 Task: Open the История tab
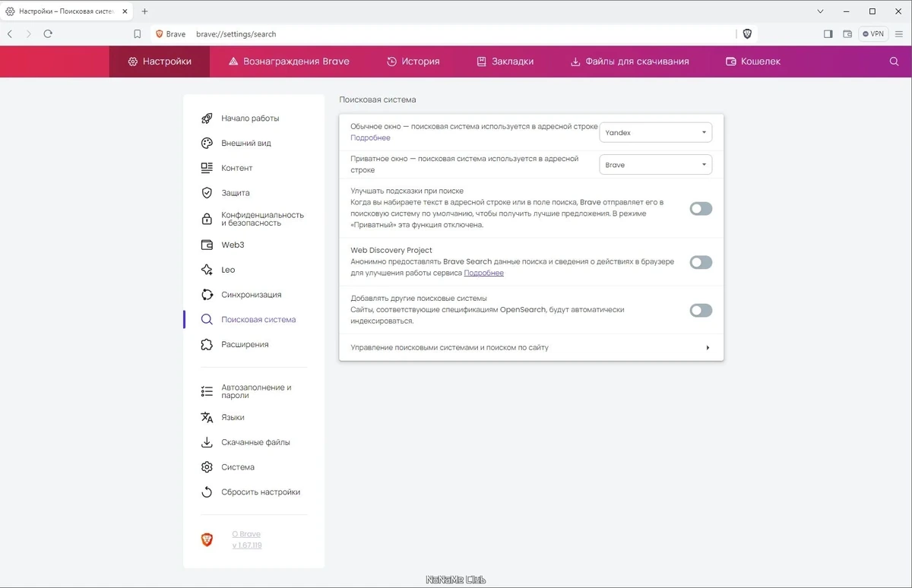(413, 62)
